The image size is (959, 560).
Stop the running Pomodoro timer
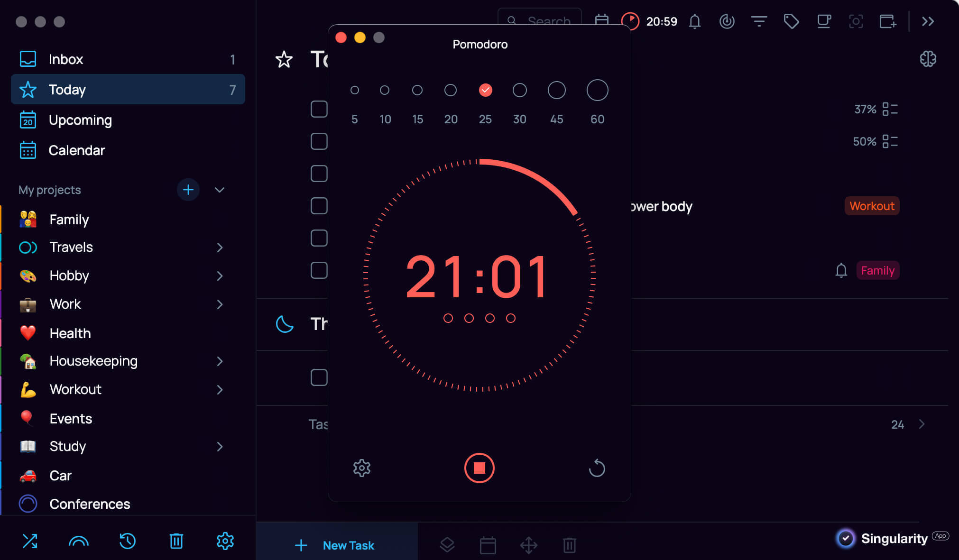pyautogui.click(x=479, y=468)
